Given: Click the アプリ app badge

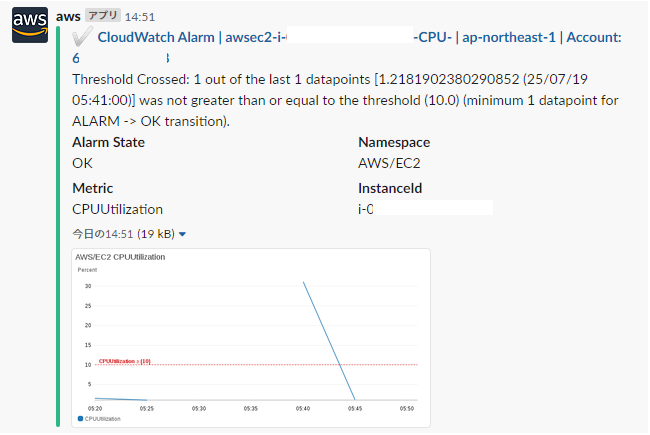Looking at the screenshot, I should tap(102, 16).
